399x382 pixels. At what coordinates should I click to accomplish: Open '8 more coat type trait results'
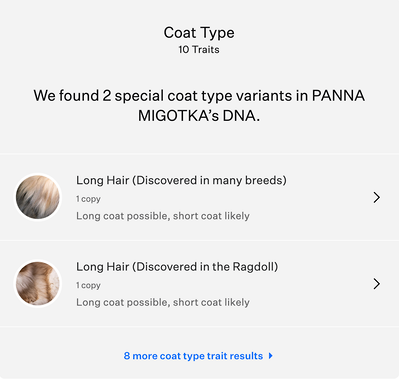[x=198, y=356]
